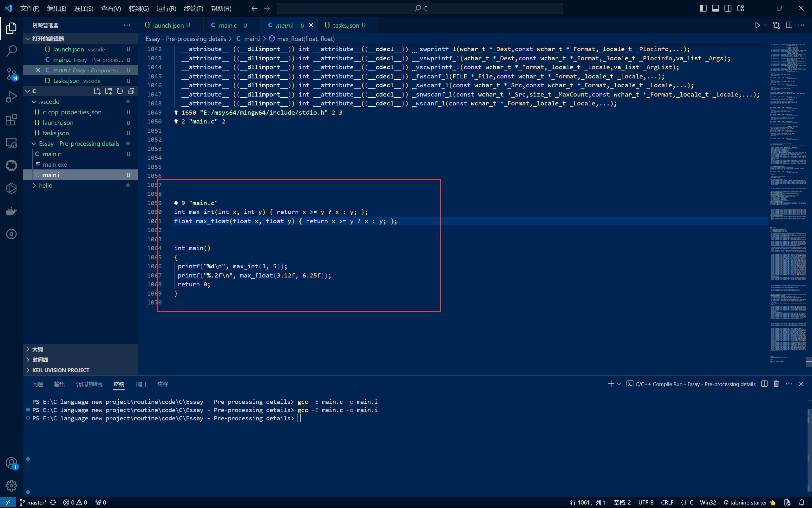Open new terminal profile dropdown
This screenshot has height=508, width=812.
pos(619,384)
